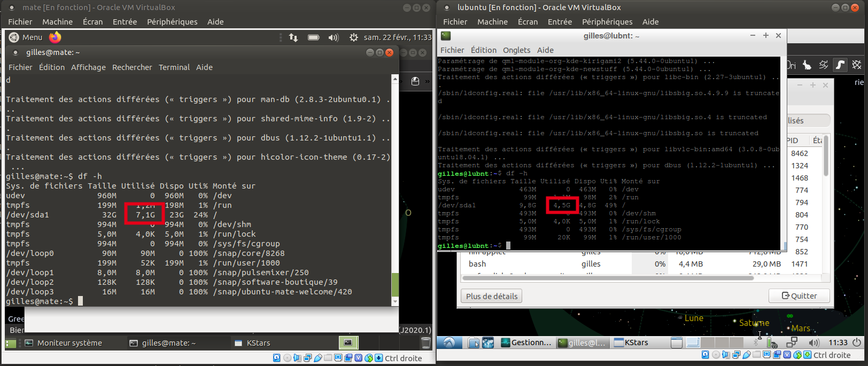
Task: Open the MATE Menu button
Action: tap(26, 37)
